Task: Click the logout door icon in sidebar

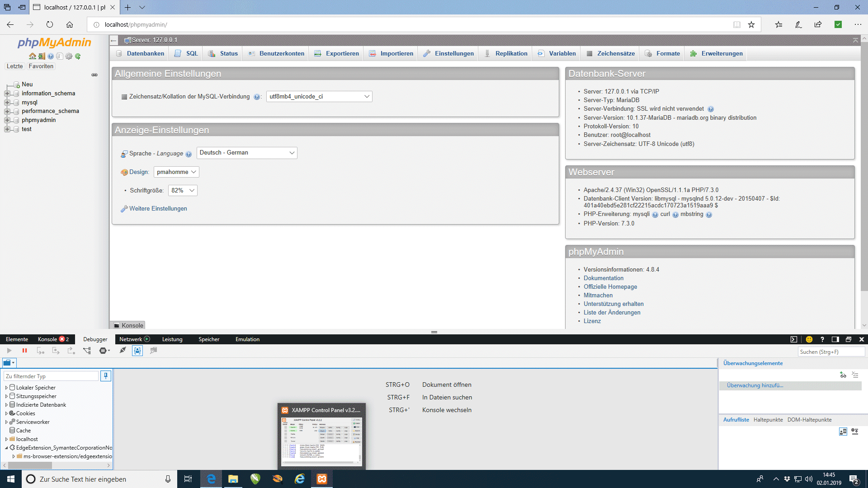Action: 42,56
